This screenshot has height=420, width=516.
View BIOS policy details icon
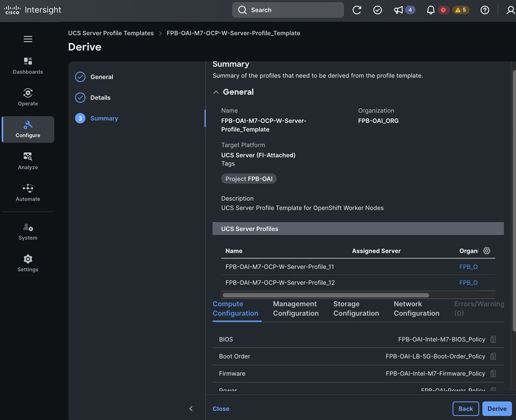[x=493, y=339]
